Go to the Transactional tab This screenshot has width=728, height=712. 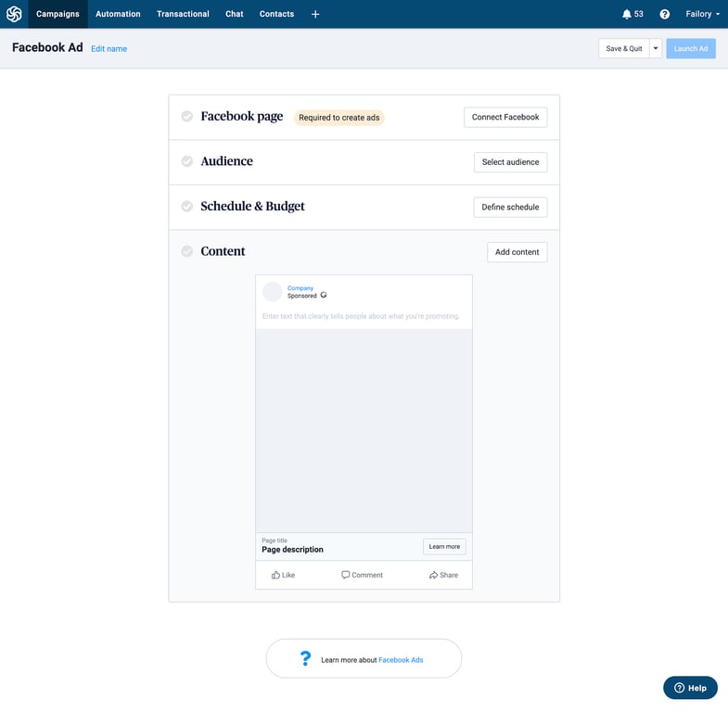tap(183, 14)
